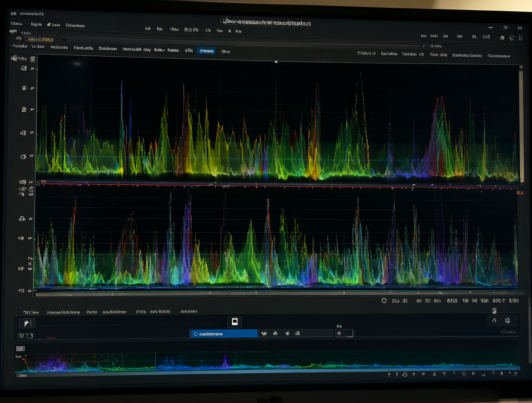Click the playhead handle at the top of the upper waveform
The height and width of the screenshot is (403, 532).
276,62
